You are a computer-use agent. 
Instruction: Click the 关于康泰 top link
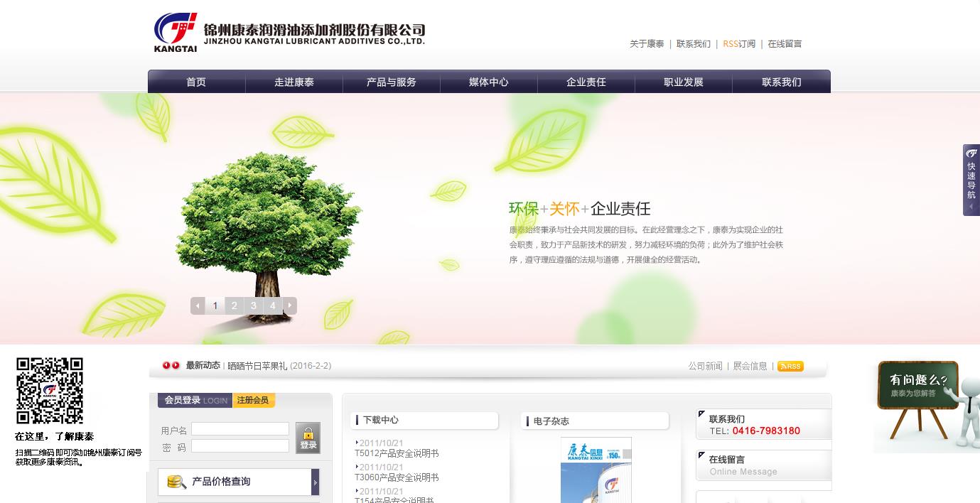pos(647,44)
